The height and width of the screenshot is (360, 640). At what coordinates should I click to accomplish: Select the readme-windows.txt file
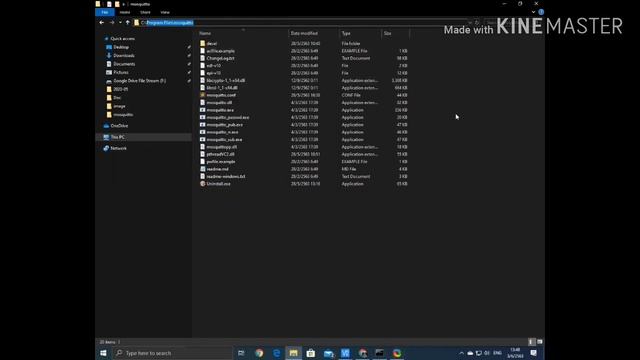pyautogui.click(x=226, y=176)
